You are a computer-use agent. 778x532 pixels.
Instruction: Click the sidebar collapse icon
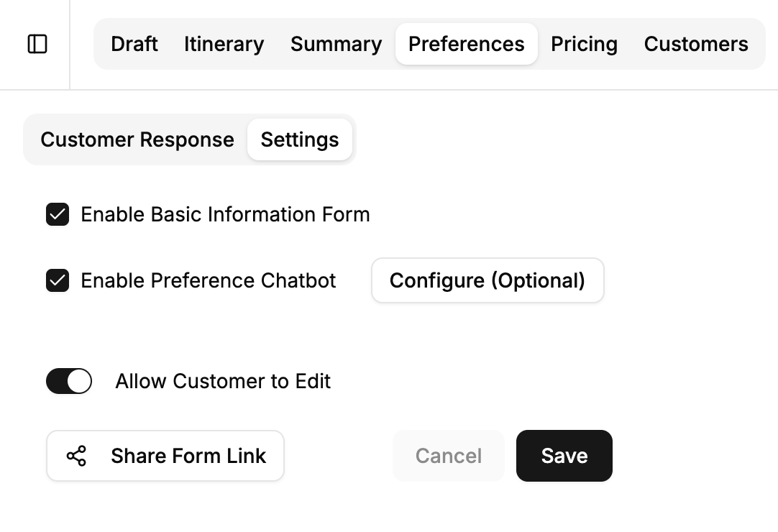pyautogui.click(x=35, y=44)
